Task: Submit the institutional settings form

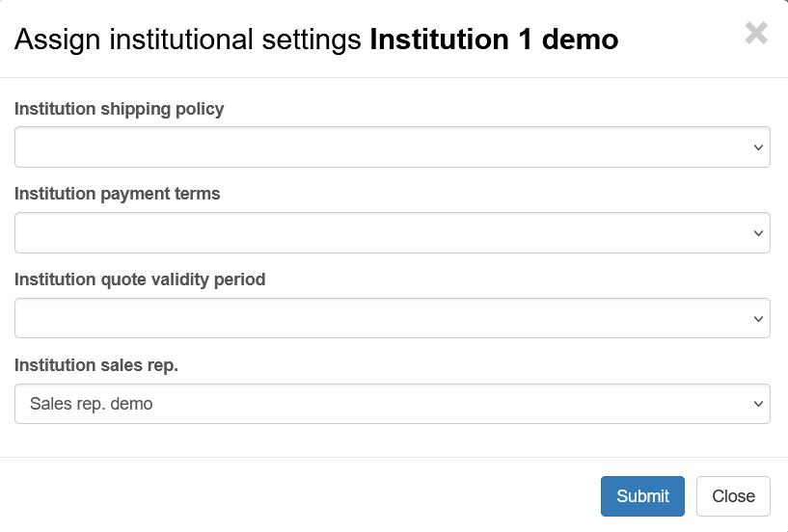Action: point(642,496)
